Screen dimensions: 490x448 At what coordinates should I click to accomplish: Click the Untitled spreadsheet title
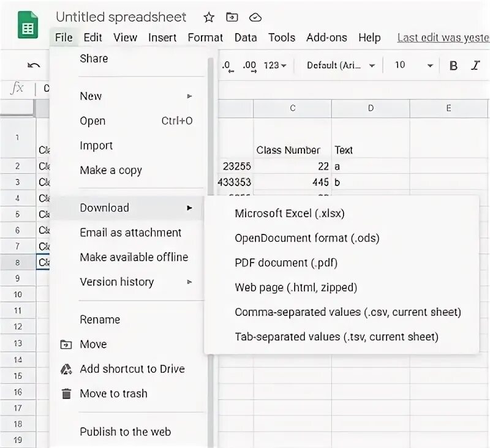[x=121, y=17]
